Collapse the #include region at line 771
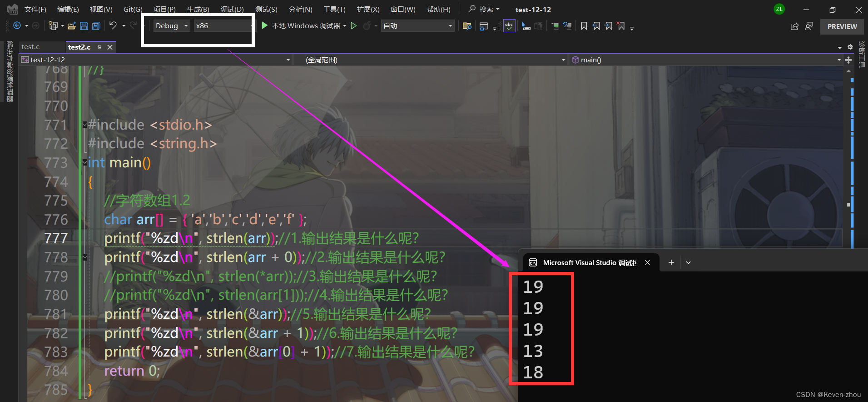The height and width of the screenshot is (402, 868). pyautogui.click(x=85, y=125)
